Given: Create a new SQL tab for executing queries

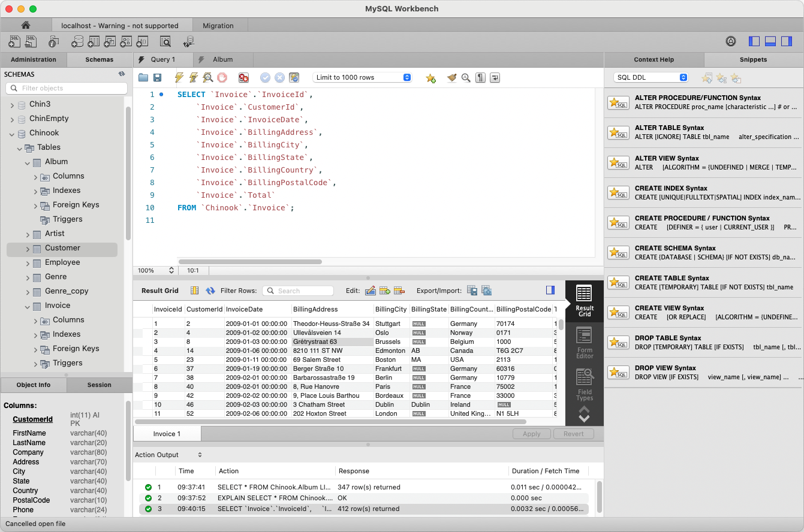Looking at the screenshot, I should (x=14, y=41).
